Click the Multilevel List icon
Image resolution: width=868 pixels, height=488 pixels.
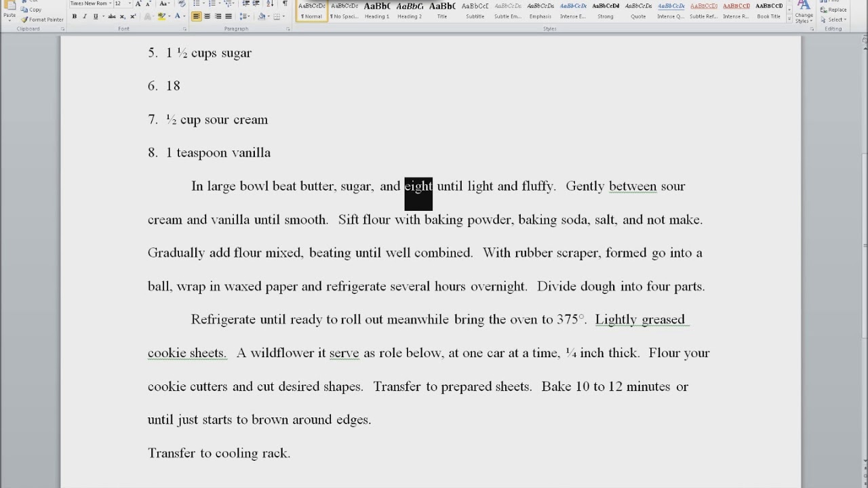point(229,3)
